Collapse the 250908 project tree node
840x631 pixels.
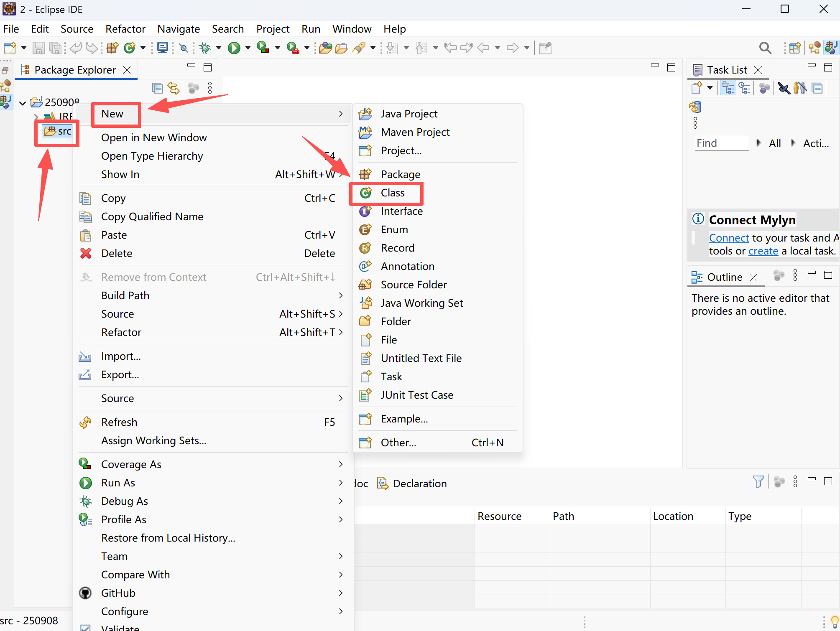23,103
